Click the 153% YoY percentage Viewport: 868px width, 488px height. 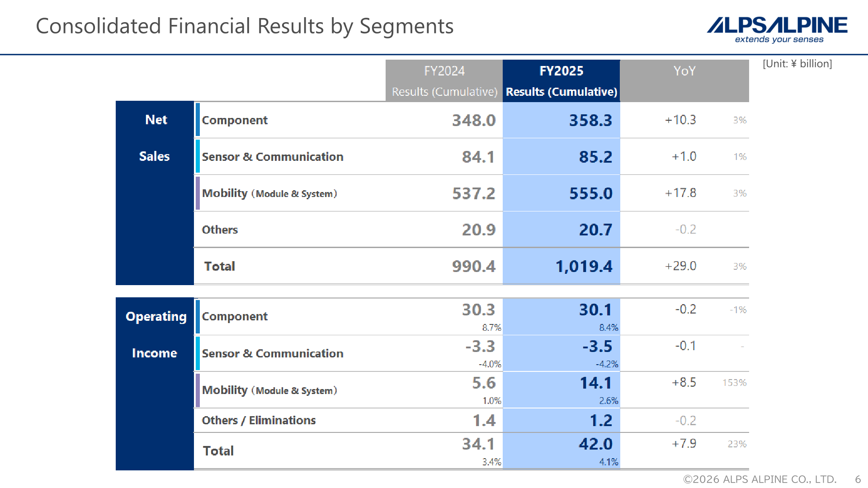pyautogui.click(x=735, y=383)
